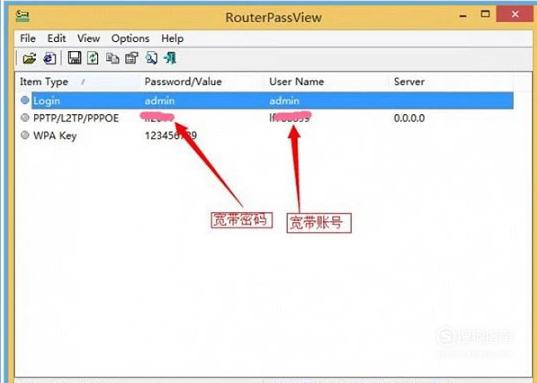
Task: Sort by User Name column header
Action: click(326, 82)
